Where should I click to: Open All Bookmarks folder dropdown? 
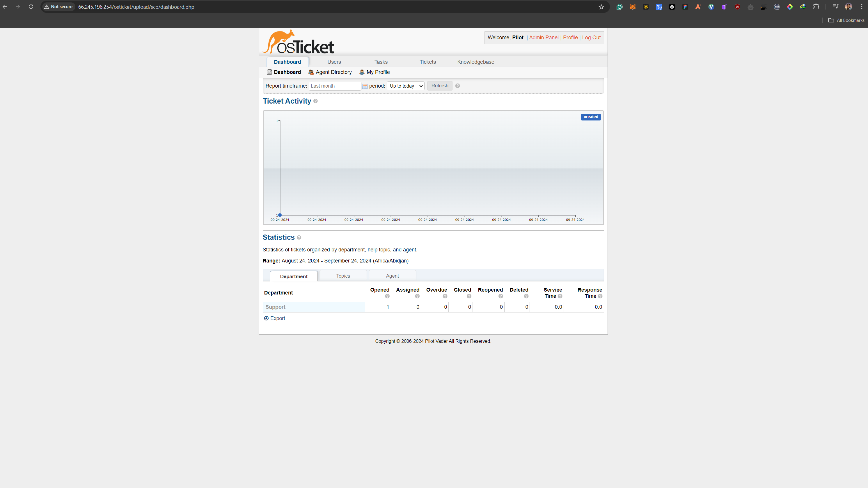(x=846, y=20)
